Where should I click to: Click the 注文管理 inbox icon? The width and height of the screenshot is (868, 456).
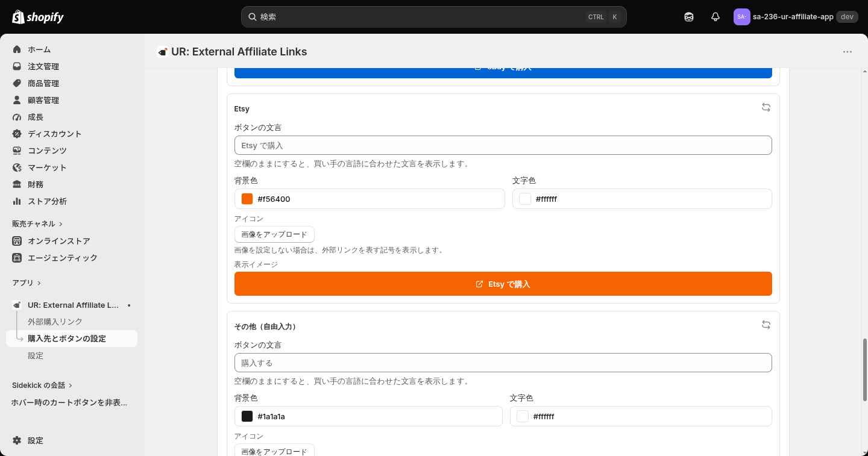[x=17, y=66]
